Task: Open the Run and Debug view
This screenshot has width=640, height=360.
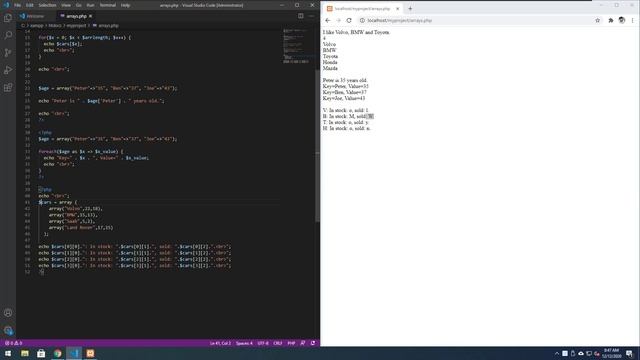Action: pyautogui.click(x=8, y=70)
